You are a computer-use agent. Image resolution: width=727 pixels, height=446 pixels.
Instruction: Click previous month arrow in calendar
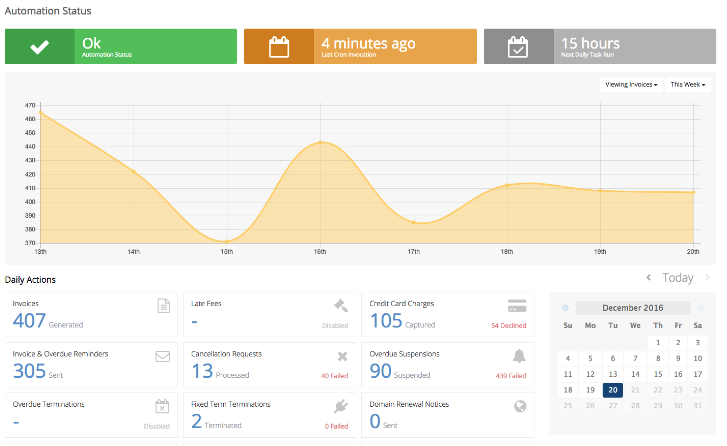[x=565, y=307]
